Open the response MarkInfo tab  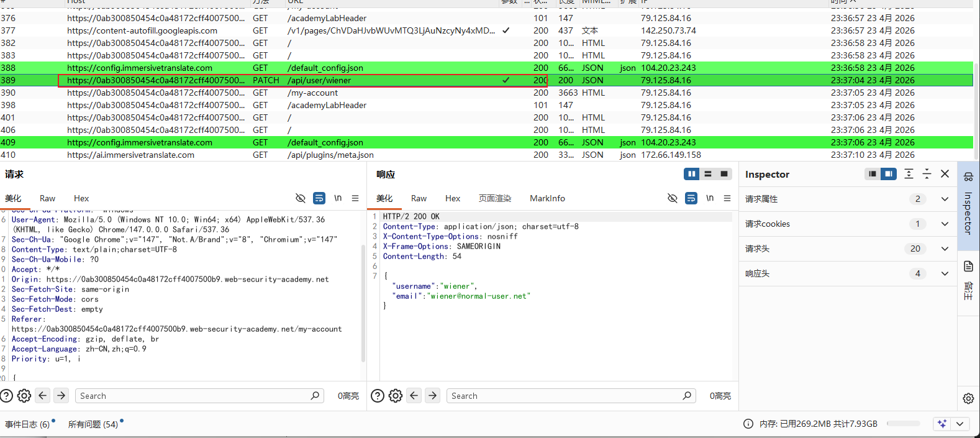[547, 198]
